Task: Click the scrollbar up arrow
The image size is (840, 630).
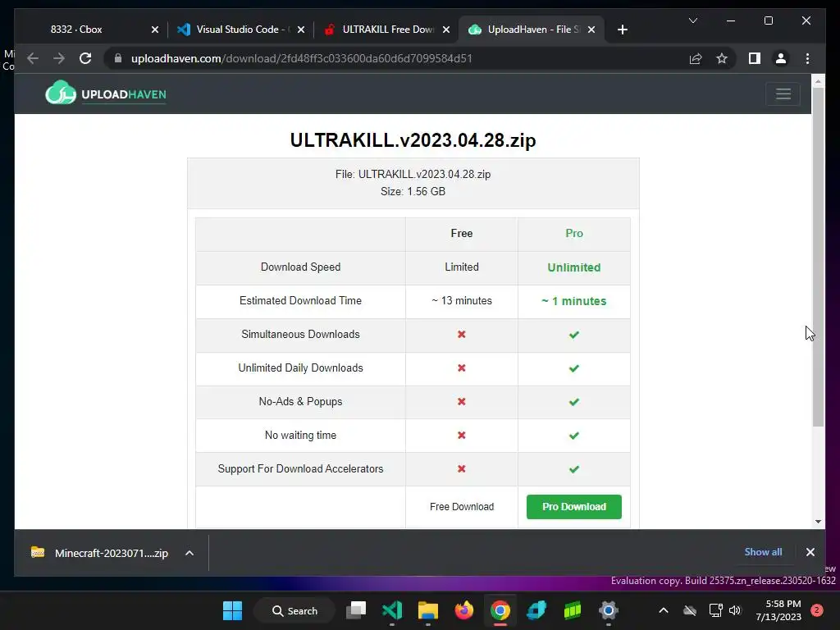Action: [x=818, y=81]
